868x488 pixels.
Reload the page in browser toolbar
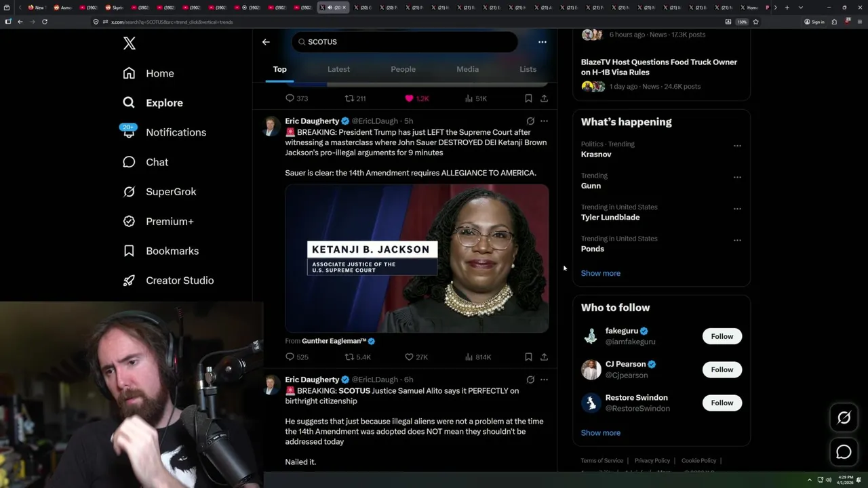pyautogui.click(x=45, y=22)
